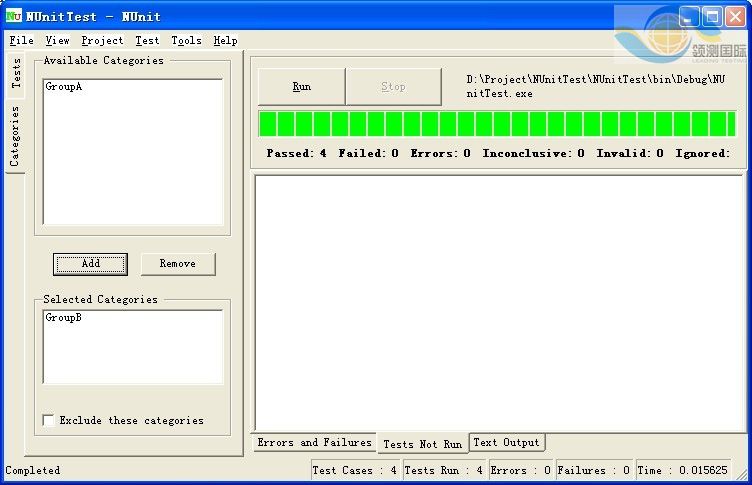
Task: Open the Help menu
Action: [x=225, y=40]
